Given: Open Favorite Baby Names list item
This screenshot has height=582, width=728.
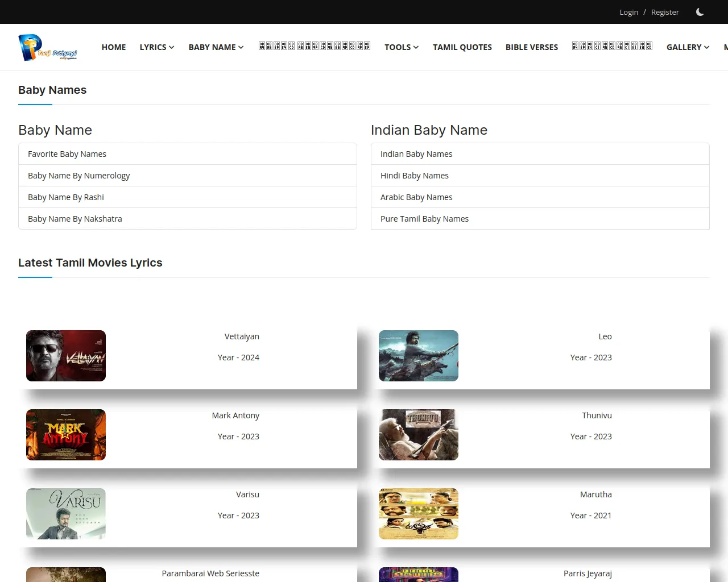Looking at the screenshot, I should point(67,154).
